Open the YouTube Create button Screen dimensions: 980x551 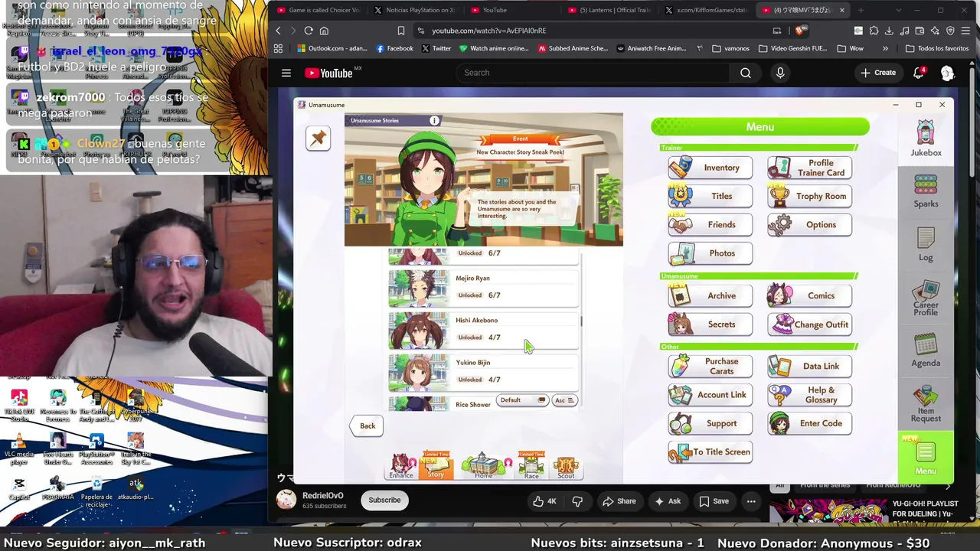click(878, 73)
